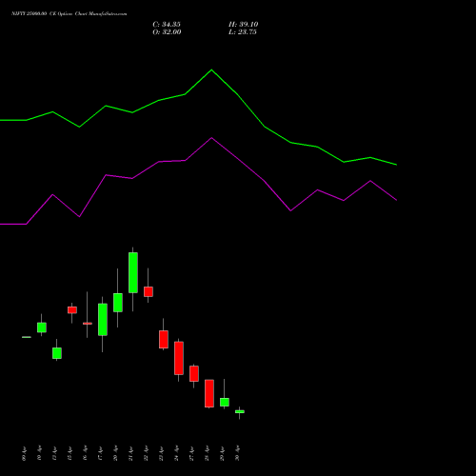Click the red candle above 22 Apr
This screenshot has height=476, width=476.
tap(149, 291)
